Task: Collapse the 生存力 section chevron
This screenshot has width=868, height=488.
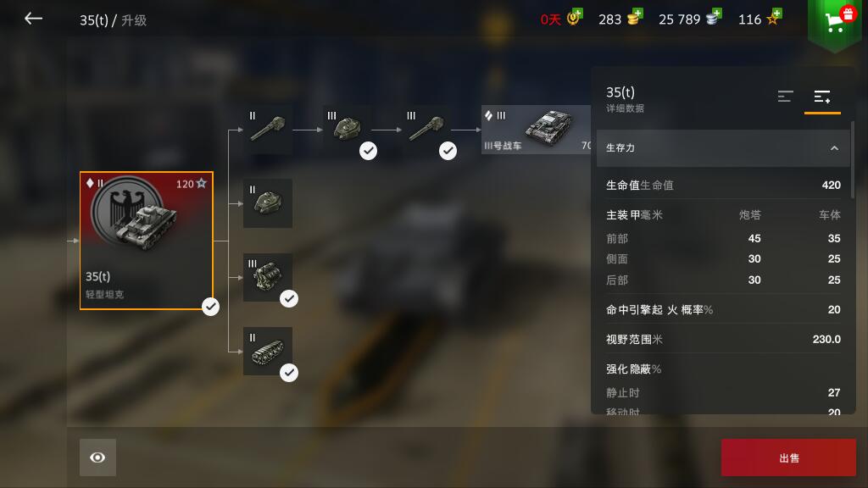Action: [x=834, y=148]
